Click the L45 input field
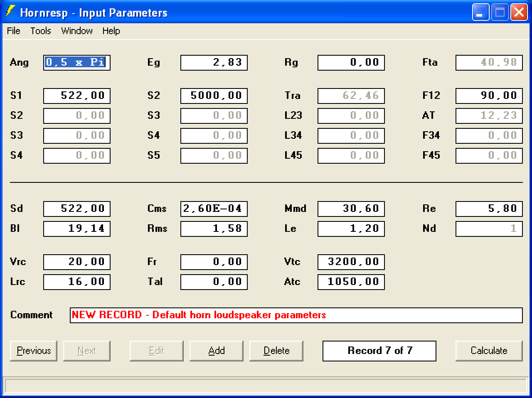 pos(351,155)
